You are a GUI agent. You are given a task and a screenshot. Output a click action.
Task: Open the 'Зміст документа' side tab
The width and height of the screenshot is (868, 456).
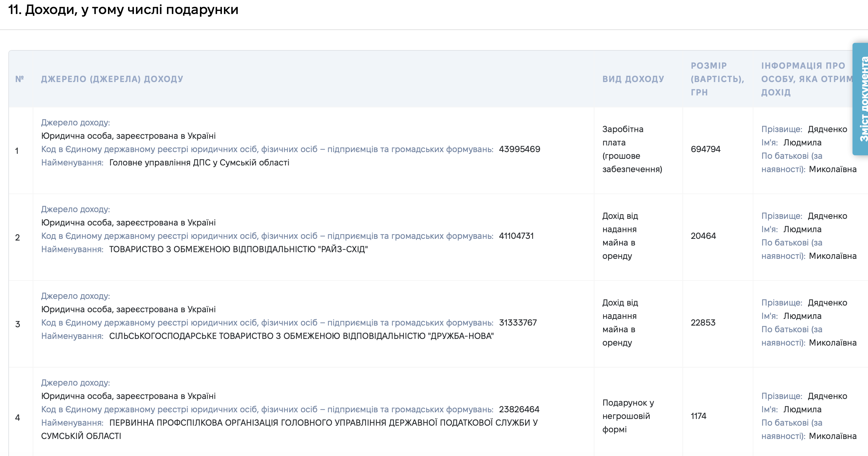[x=861, y=99]
